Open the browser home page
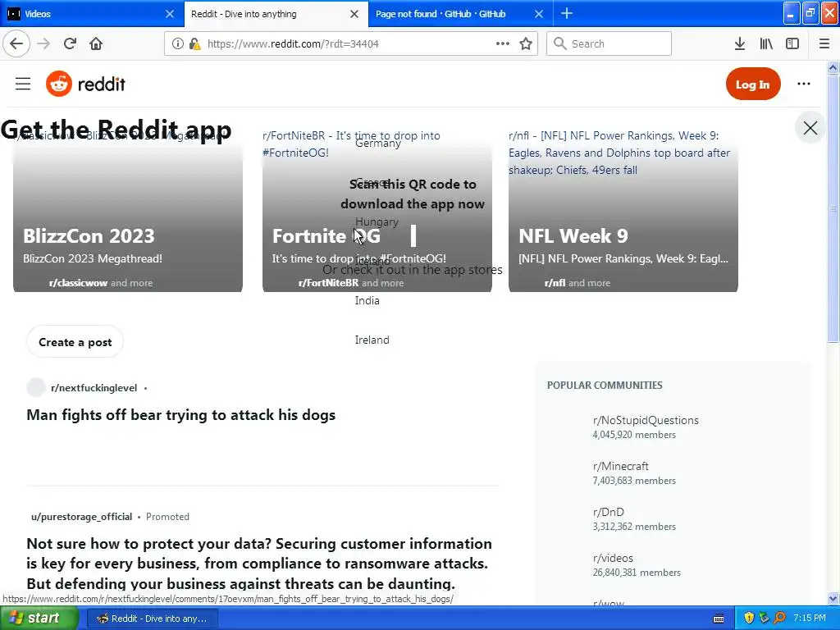840x630 pixels. 96,43
